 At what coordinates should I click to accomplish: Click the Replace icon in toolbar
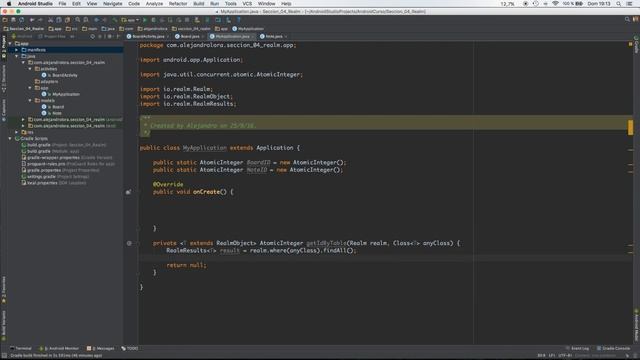tap(86, 20)
